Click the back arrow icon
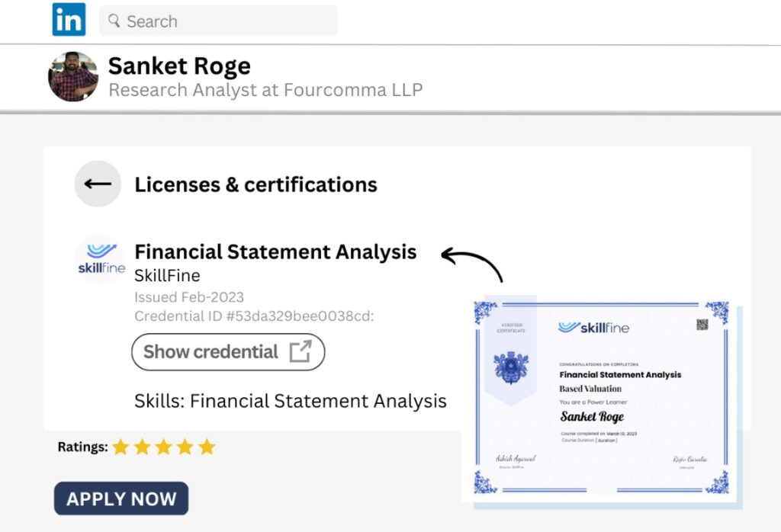This screenshot has width=781, height=532. pyautogui.click(x=98, y=184)
